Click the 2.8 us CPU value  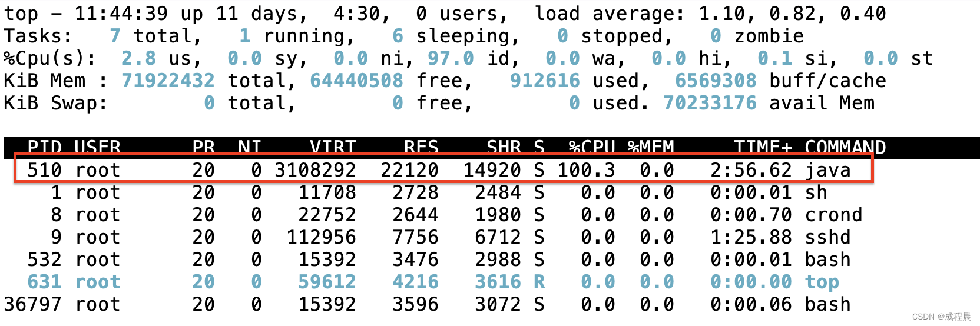click(x=138, y=58)
